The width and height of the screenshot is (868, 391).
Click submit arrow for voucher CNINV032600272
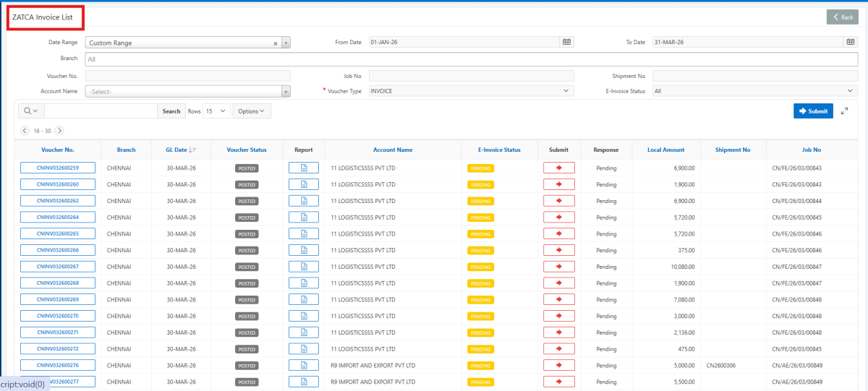[x=559, y=349]
